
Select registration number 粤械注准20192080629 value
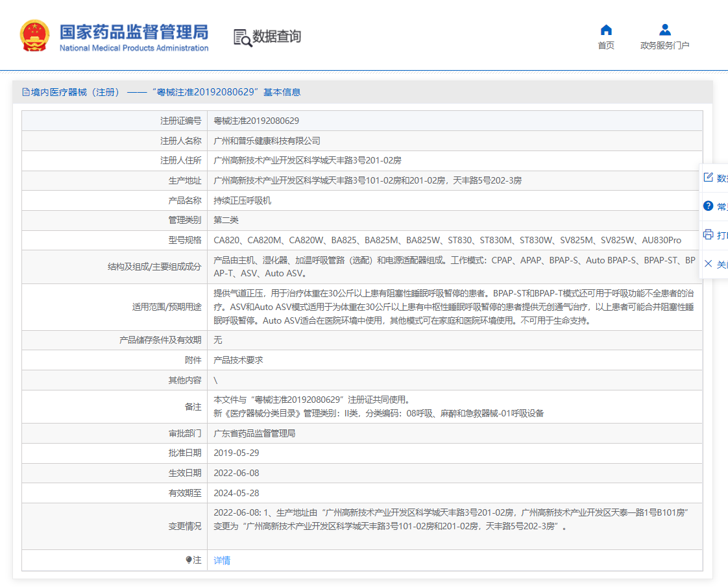point(256,121)
